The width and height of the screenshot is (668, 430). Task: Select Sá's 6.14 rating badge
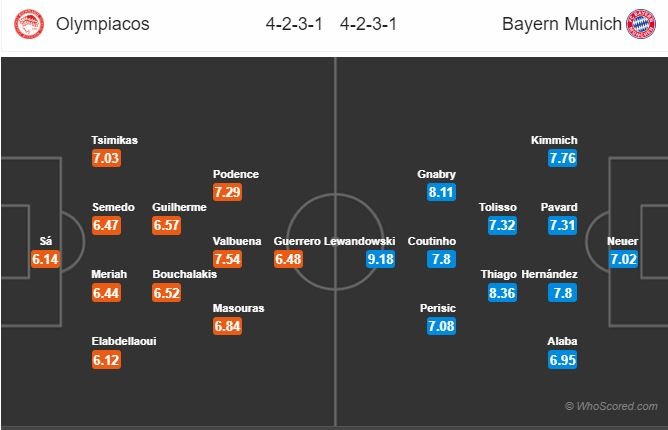(x=45, y=259)
